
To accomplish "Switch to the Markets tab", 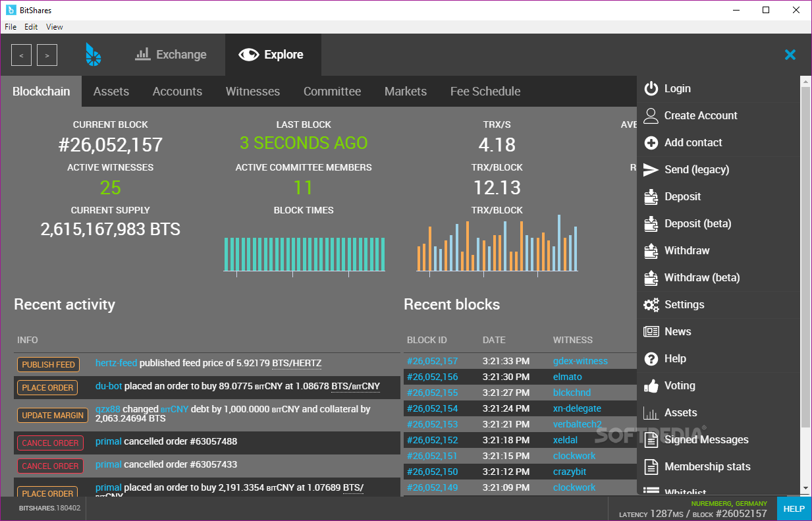I will [406, 92].
